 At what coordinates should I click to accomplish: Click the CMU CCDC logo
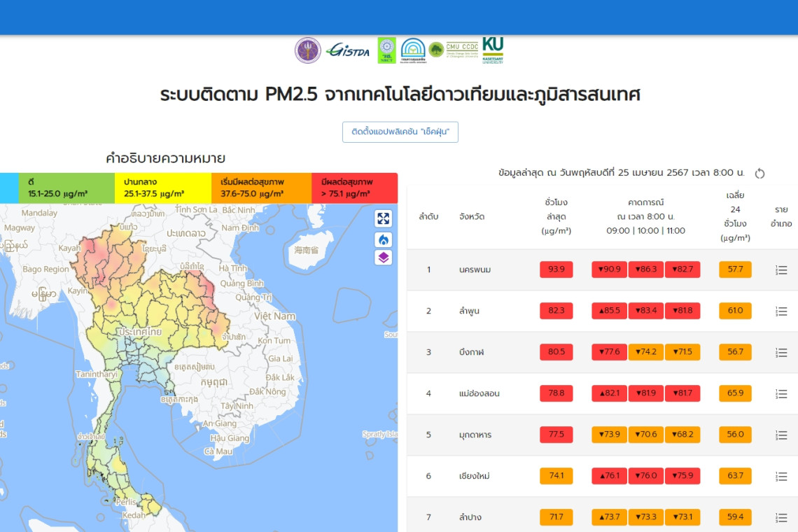coord(461,50)
